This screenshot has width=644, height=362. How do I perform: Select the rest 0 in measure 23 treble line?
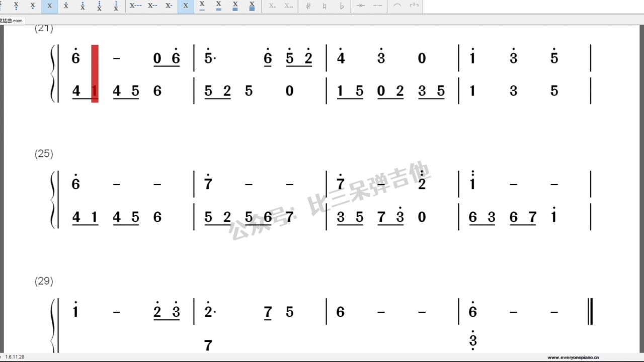[422, 59]
